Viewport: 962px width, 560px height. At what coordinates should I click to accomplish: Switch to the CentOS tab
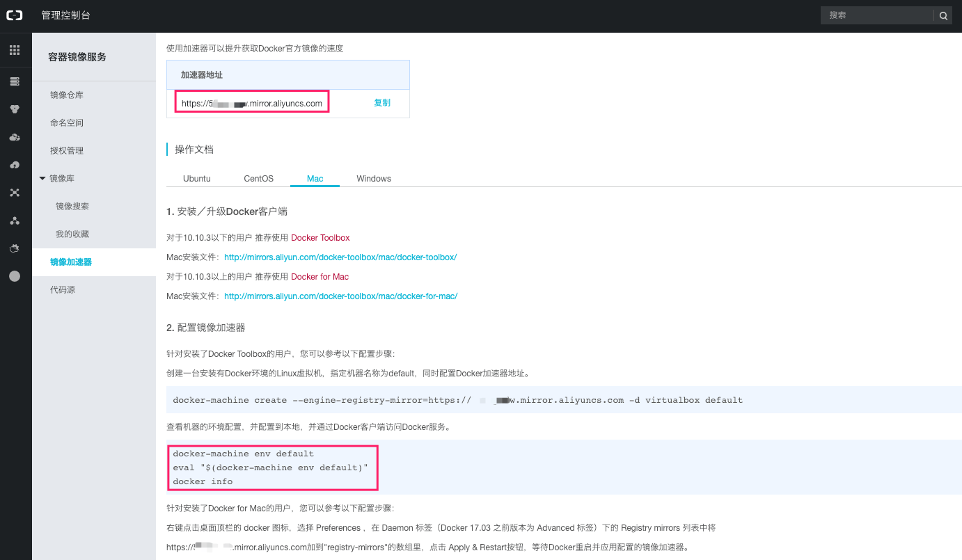click(x=259, y=179)
